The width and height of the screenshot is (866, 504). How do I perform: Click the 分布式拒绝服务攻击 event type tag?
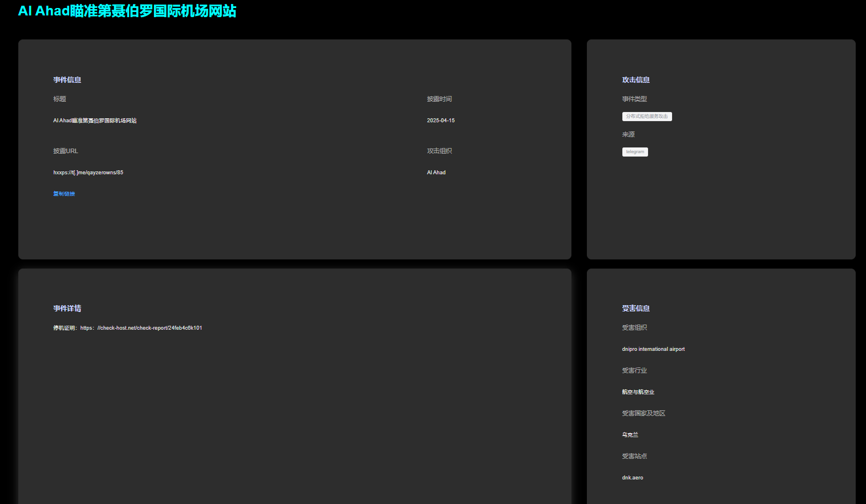point(646,117)
